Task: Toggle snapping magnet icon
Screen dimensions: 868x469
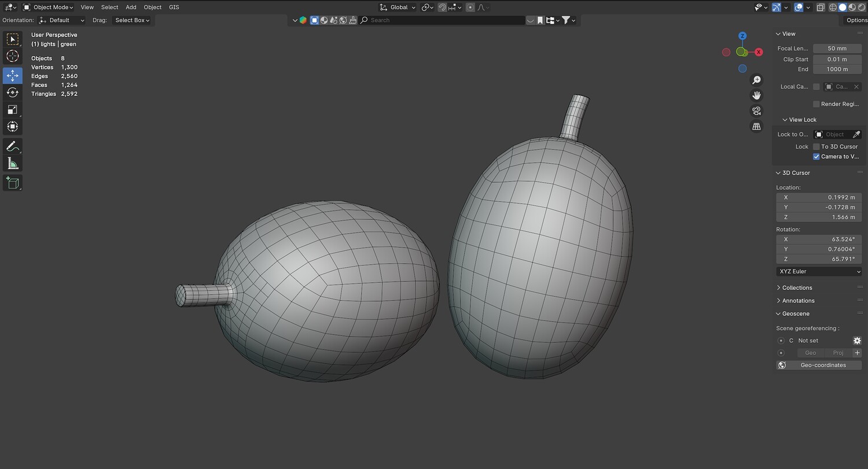Action: click(x=443, y=8)
